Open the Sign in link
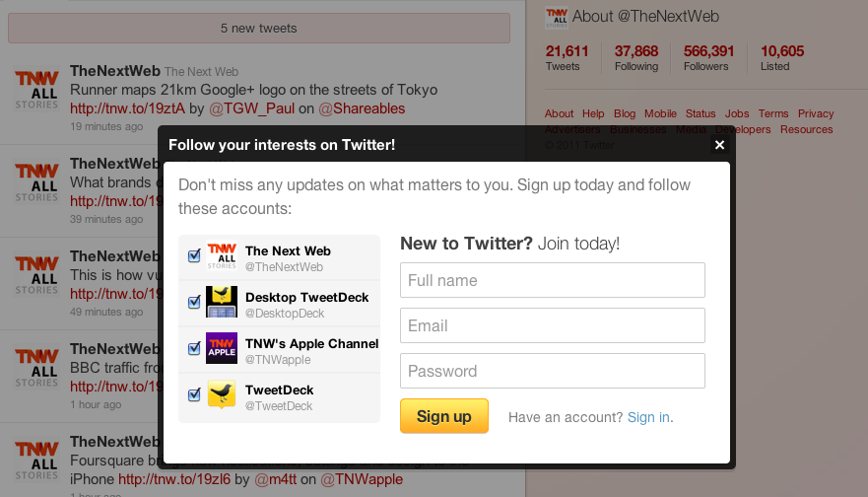Viewport: 868px width, 497px height. click(x=648, y=417)
